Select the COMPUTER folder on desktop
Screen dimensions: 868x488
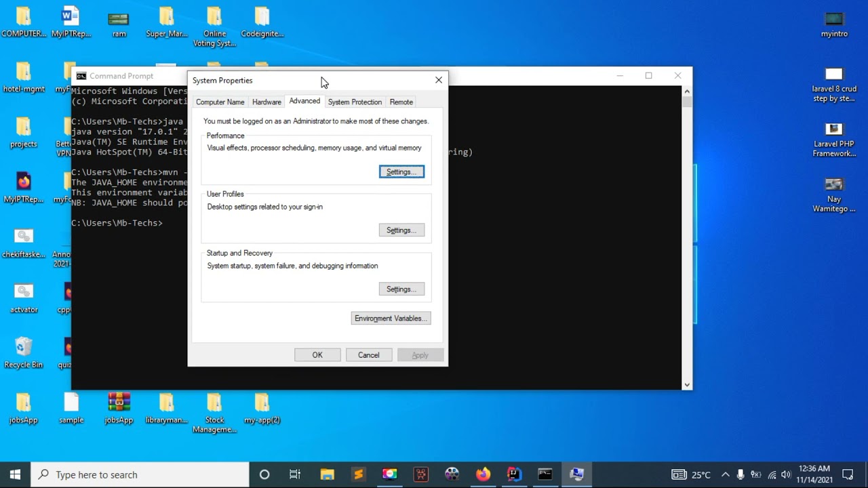[24, 22]
